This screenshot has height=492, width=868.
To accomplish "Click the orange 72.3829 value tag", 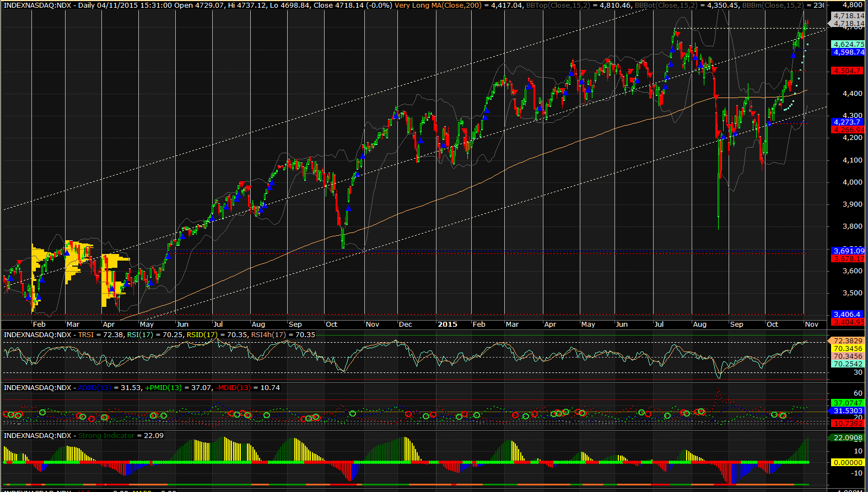I will click(x=848, y=341).
